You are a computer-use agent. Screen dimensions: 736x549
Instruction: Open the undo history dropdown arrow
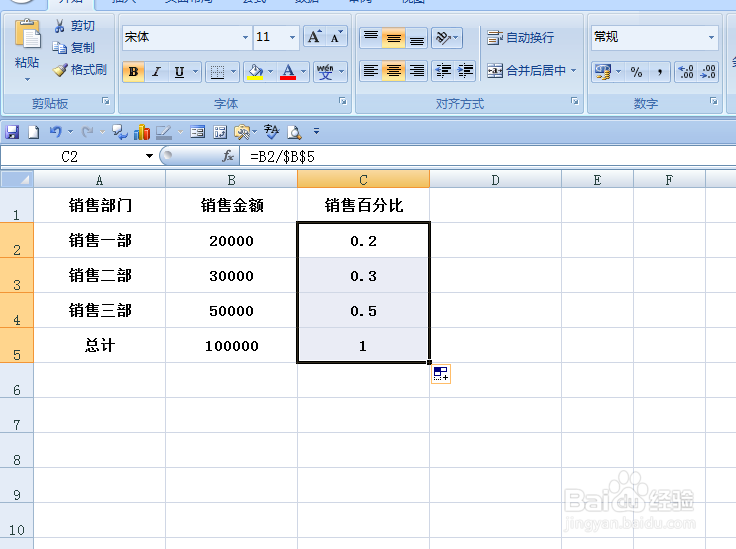pos(70,132)
